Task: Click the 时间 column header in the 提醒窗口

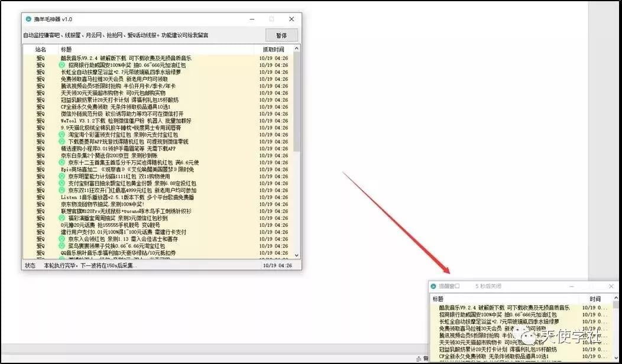Action: coord(595,299)
